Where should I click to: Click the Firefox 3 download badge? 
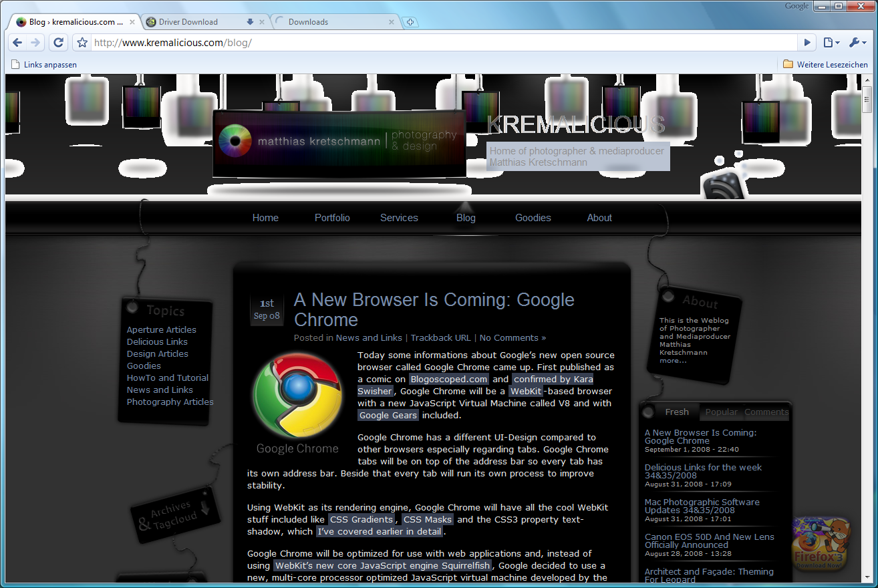coord(821,543)
